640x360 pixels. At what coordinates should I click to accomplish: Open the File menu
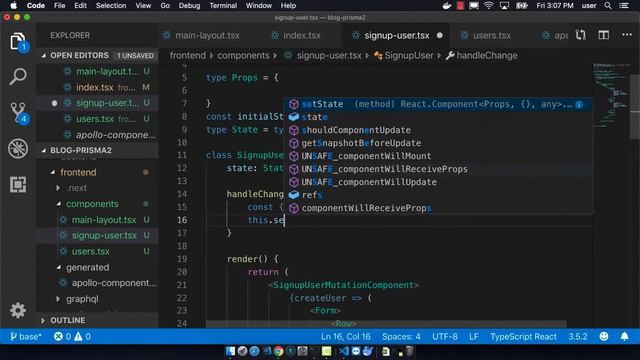pyautogui.click(x=60, y=6)
